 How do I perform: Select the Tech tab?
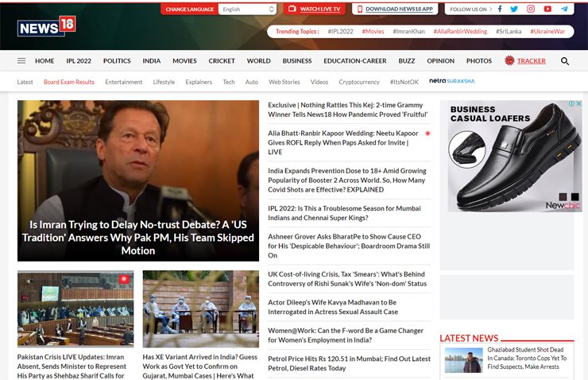coord(229,82)
